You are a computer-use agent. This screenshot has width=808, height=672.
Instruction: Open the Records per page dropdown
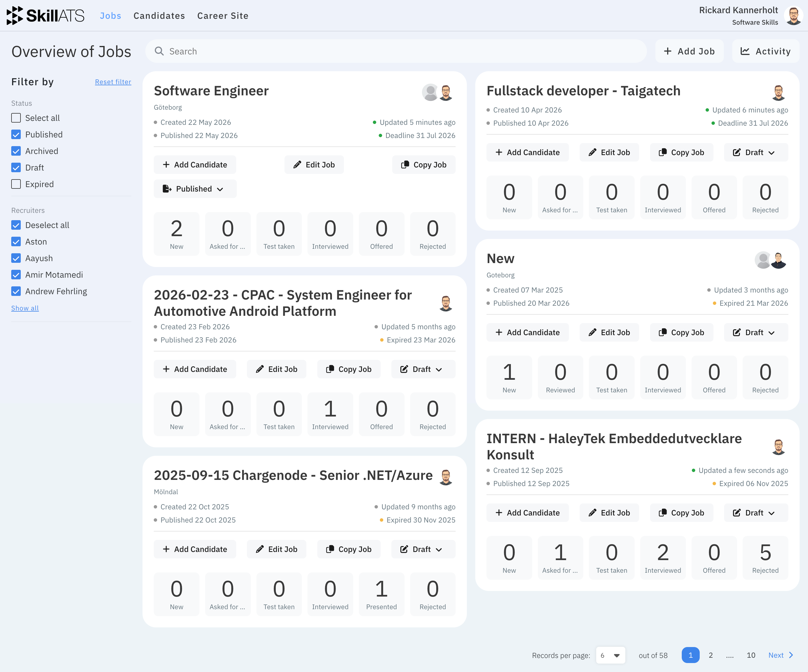(x=610, y=655)
